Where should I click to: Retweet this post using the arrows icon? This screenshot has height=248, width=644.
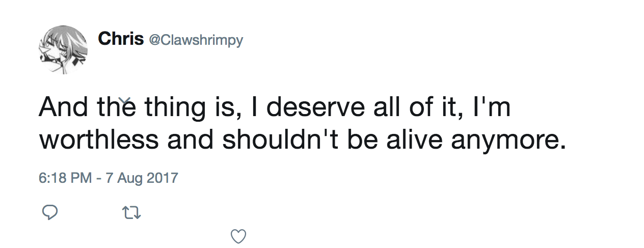point(132,212)
